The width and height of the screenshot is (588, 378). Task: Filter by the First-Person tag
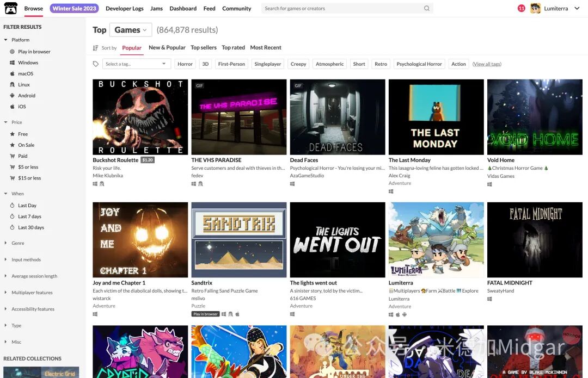point(231,64)
